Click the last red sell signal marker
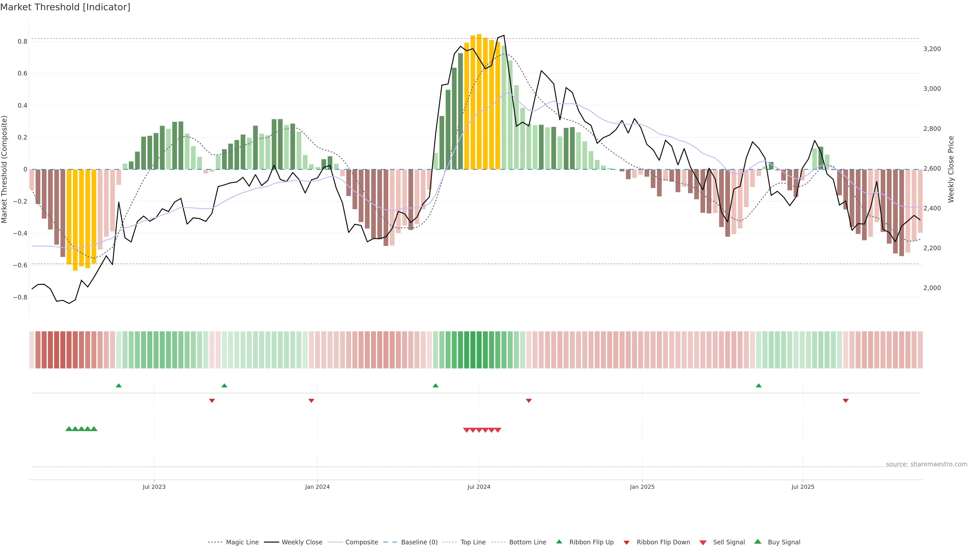 tap(498, 430)
